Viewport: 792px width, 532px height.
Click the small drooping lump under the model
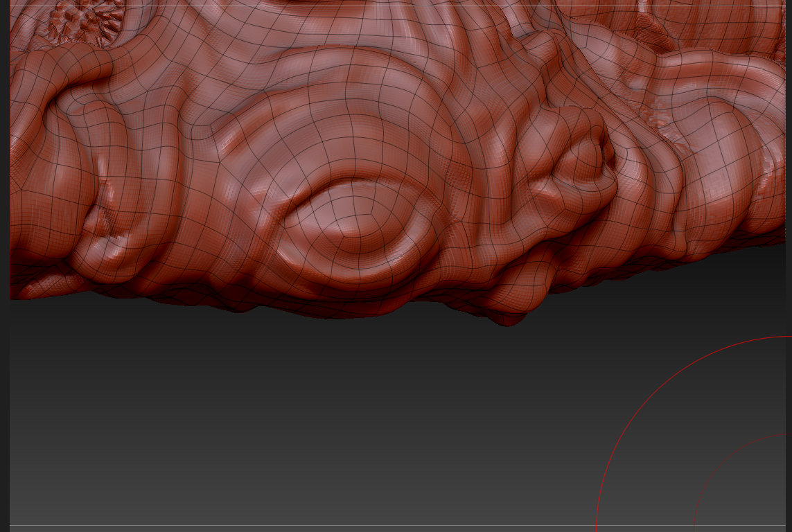tap(508, 315)
